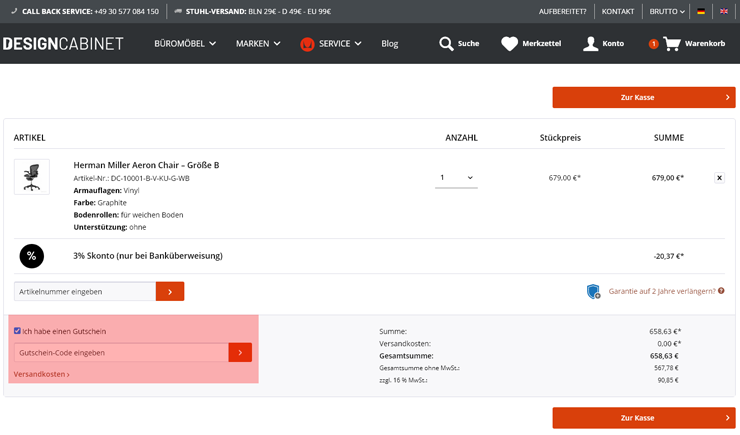Image resolution: width=740 pixels, height=435 pixels.
Task: Click the warranty shield icon
Action: click(593, 291)
